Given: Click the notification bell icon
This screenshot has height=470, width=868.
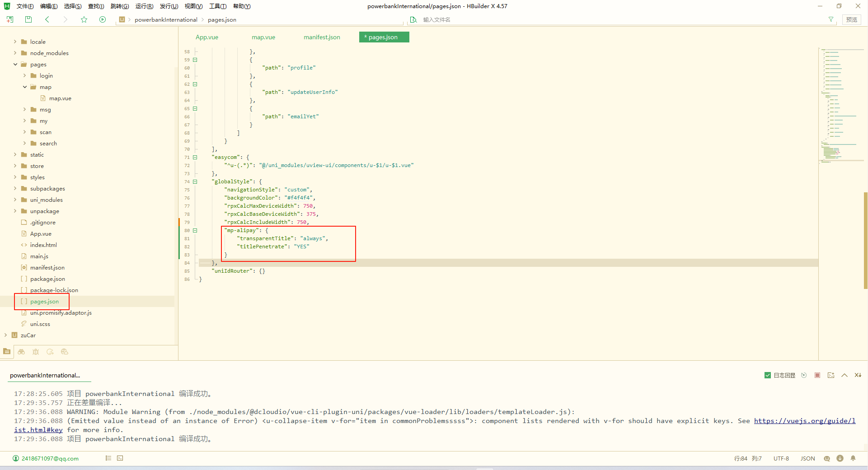Looking at the screenshot, I should click(853, 458).
